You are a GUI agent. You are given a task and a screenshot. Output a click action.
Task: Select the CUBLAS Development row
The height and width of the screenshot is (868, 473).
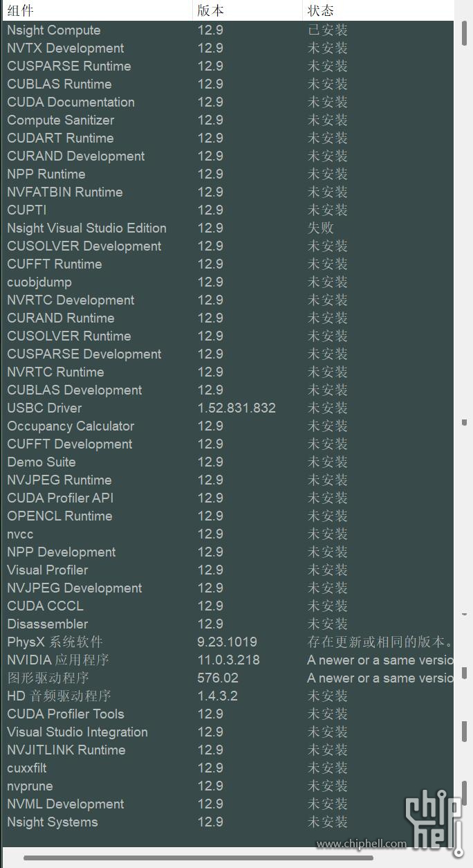click(228, 390)
